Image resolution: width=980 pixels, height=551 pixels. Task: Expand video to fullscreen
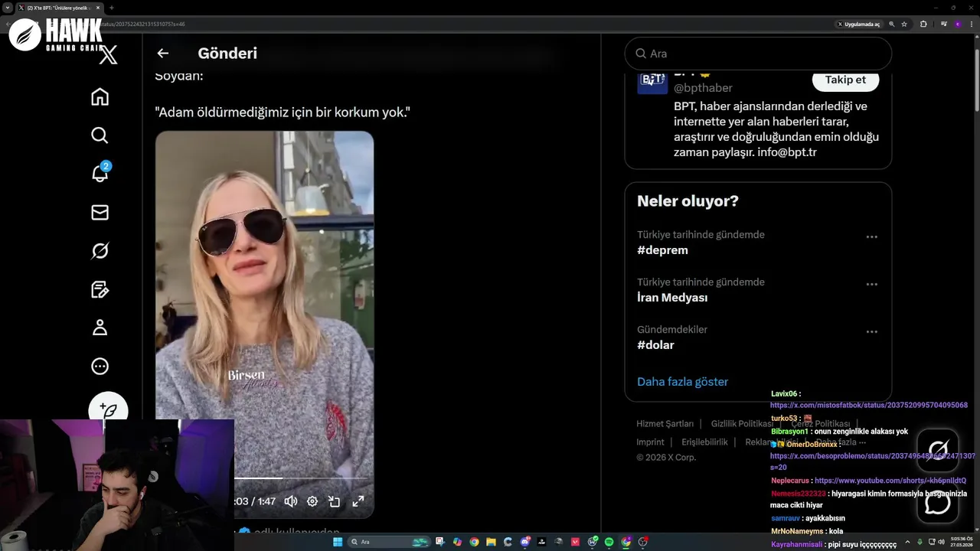pyautogui.click(x=358, y=501)
